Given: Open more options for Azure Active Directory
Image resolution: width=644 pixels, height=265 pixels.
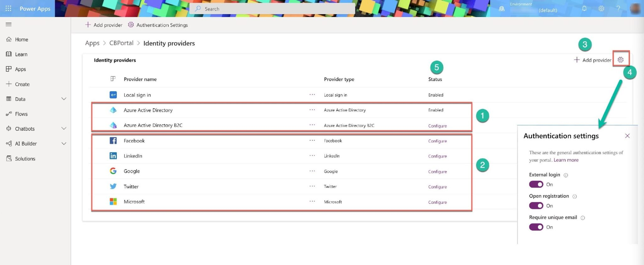Looking at the screenshot, I should 312,110.
